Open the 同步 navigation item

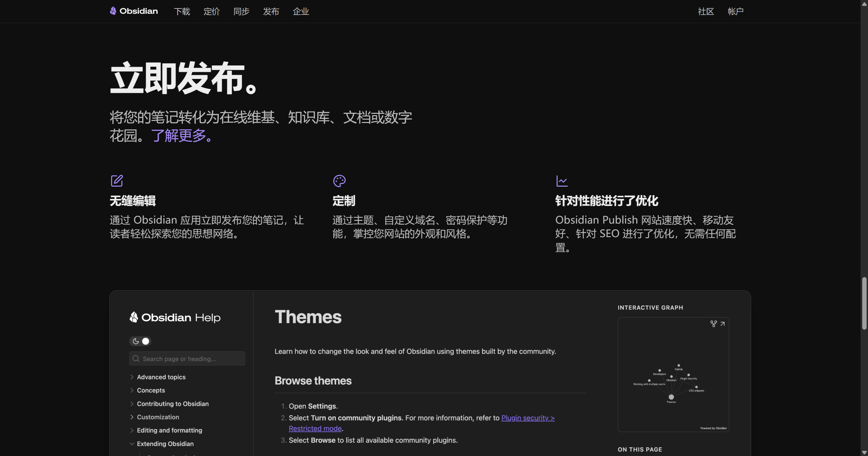(241, 12)
